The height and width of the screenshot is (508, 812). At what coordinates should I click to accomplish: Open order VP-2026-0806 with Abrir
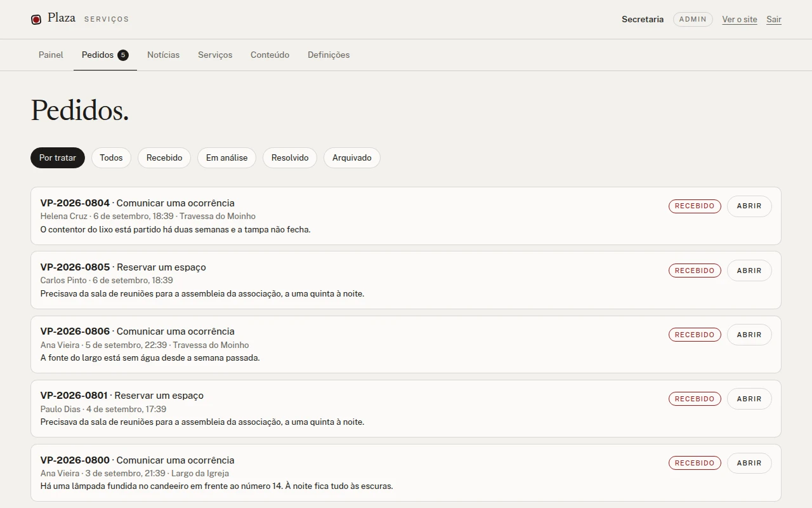[x=749, y=335]
